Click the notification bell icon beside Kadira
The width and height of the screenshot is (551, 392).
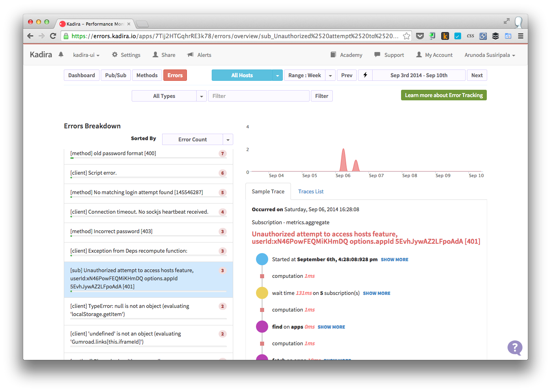click(61, 54)
